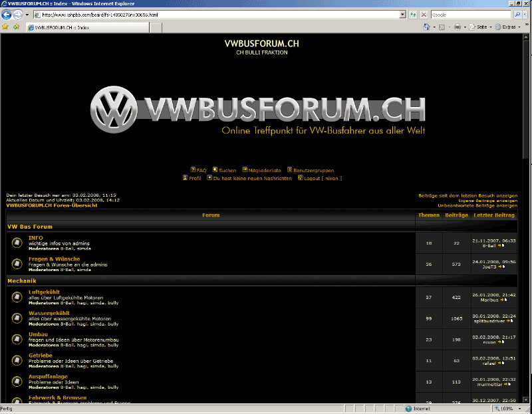This screenshot has width=532, height=414.
Task: Expand the Home button dropdown arrow
Action: 434,27
